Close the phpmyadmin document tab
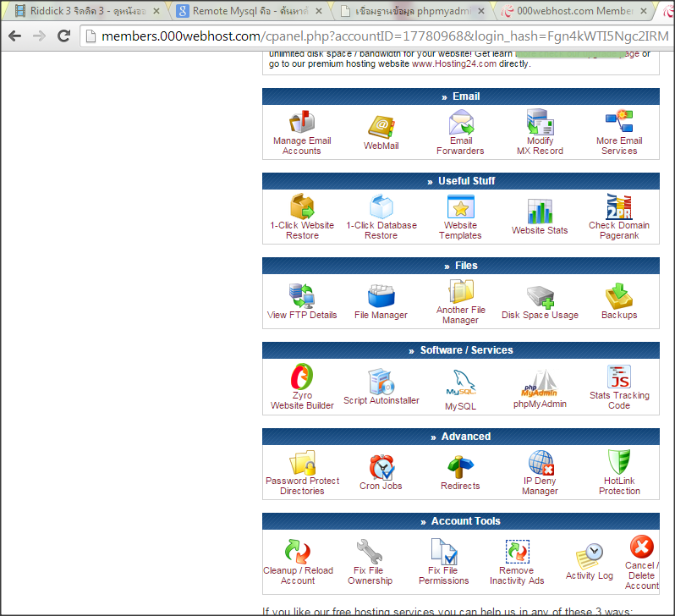 tap(481, 11)
